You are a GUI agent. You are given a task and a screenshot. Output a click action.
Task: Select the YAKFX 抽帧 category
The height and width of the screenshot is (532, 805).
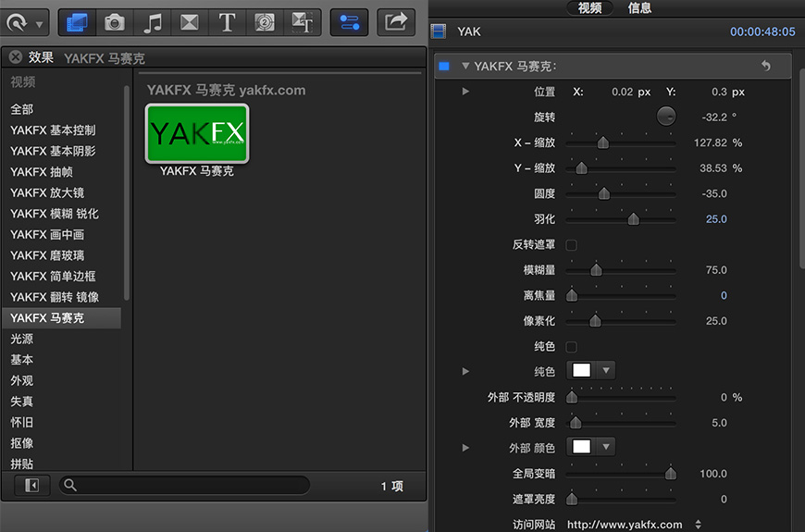click(x=42, y=172)
